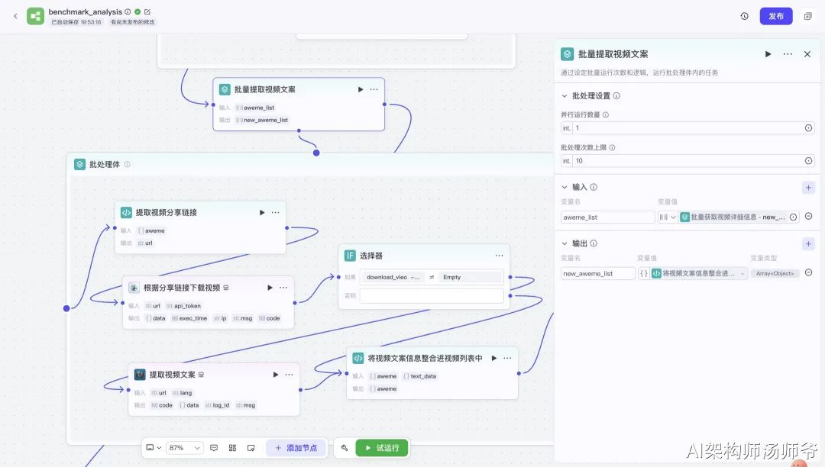825x468 pixels.
Task: Click the comment icon in bottom toolbar
Action: pyautogui.click(x=214, y=448)
